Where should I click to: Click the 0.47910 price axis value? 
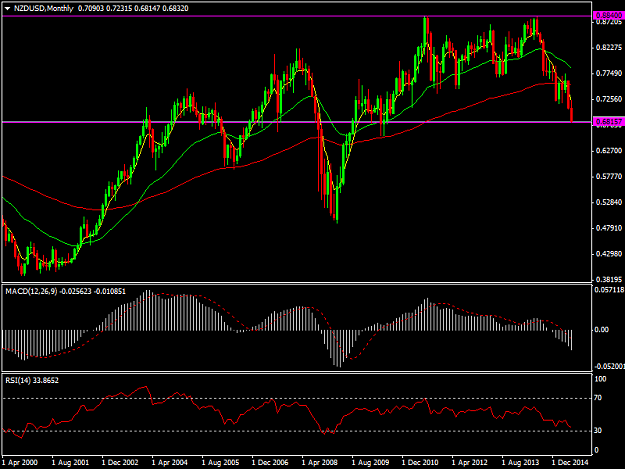coord(609,228)
